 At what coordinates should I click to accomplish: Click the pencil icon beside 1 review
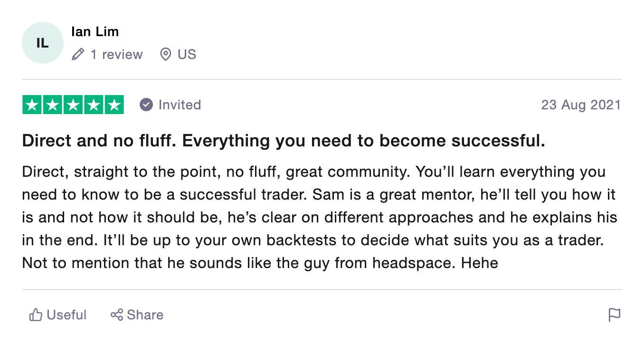tap(77, 55)
